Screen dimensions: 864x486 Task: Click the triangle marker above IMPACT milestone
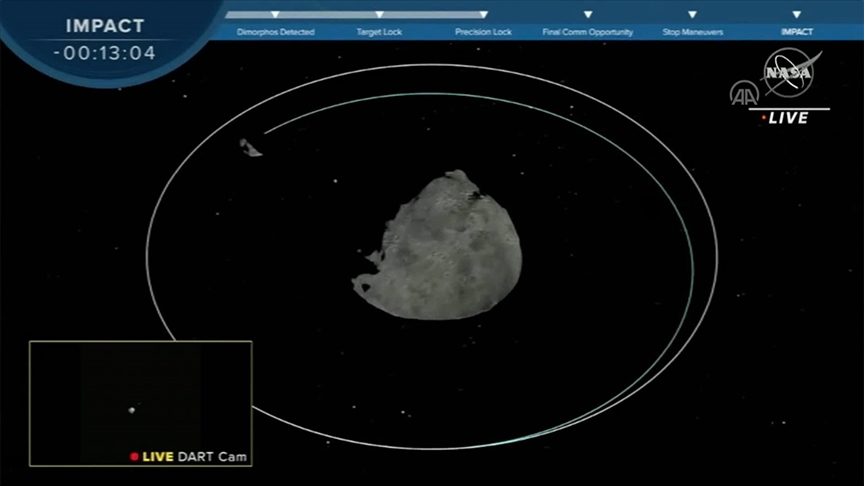click(796, 15)
